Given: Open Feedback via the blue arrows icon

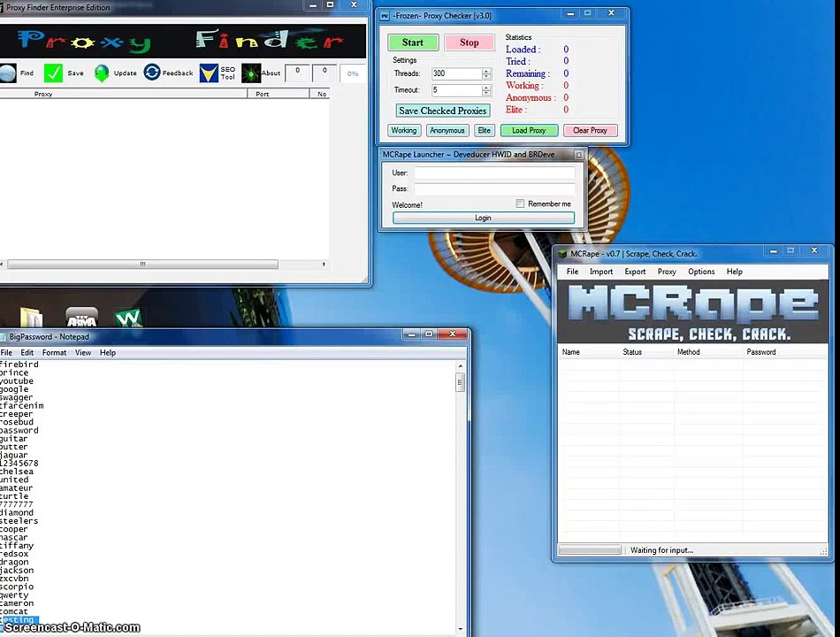Looking at the screenshot, I should tap(152, 73).
